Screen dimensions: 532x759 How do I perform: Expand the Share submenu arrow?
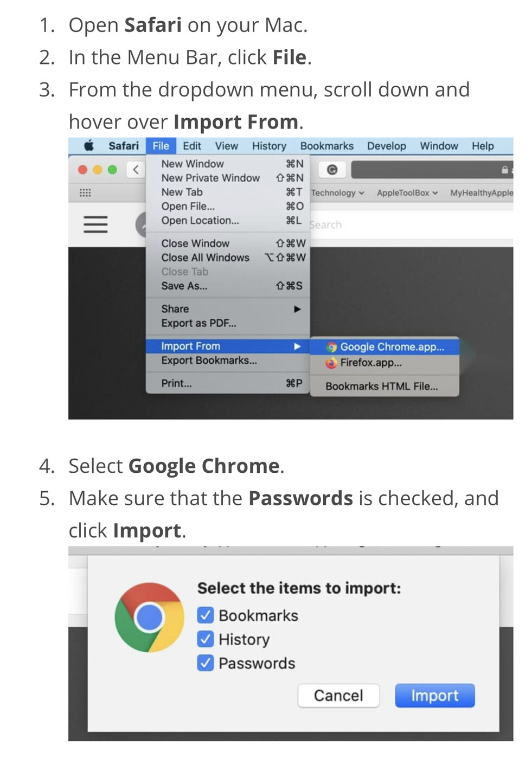point(297,309)
